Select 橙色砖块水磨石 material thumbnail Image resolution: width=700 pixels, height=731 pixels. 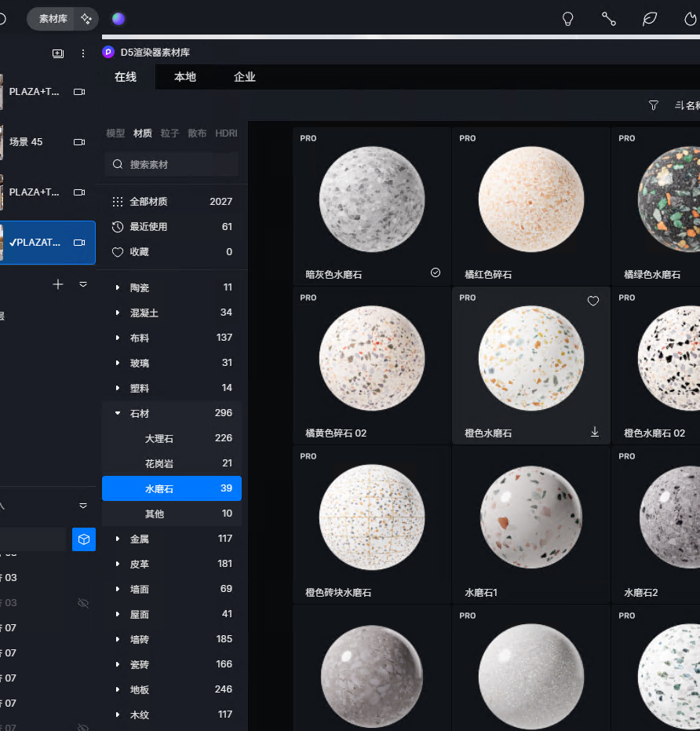(372, 517)
